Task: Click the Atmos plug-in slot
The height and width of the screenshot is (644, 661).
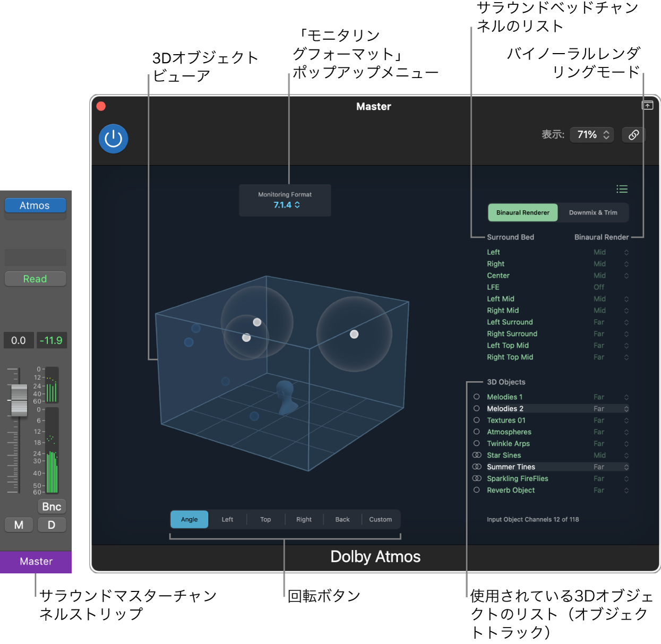Action: [x=35, y=205]
